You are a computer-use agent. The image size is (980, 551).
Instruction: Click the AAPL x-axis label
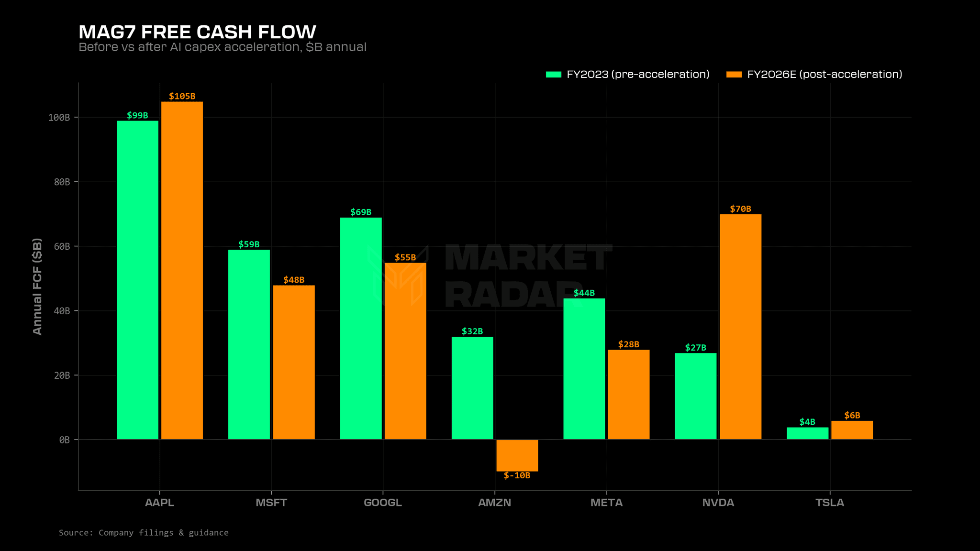click(160, 503)
